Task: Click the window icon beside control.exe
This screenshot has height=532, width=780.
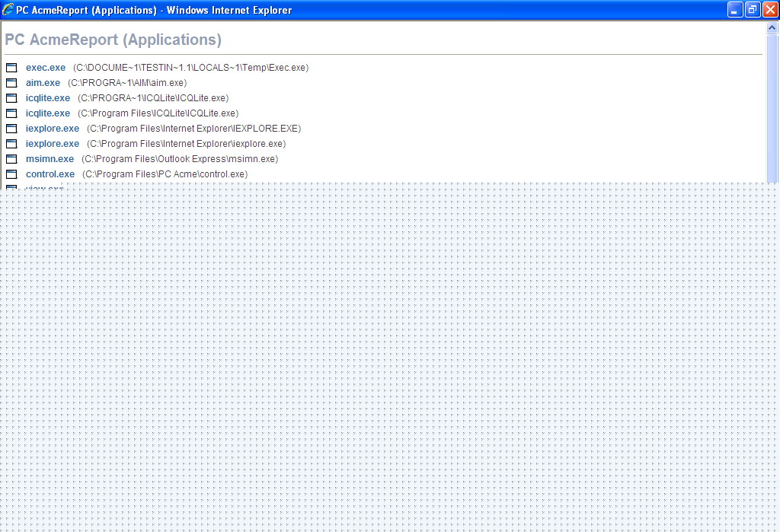Action: point(11,174)
